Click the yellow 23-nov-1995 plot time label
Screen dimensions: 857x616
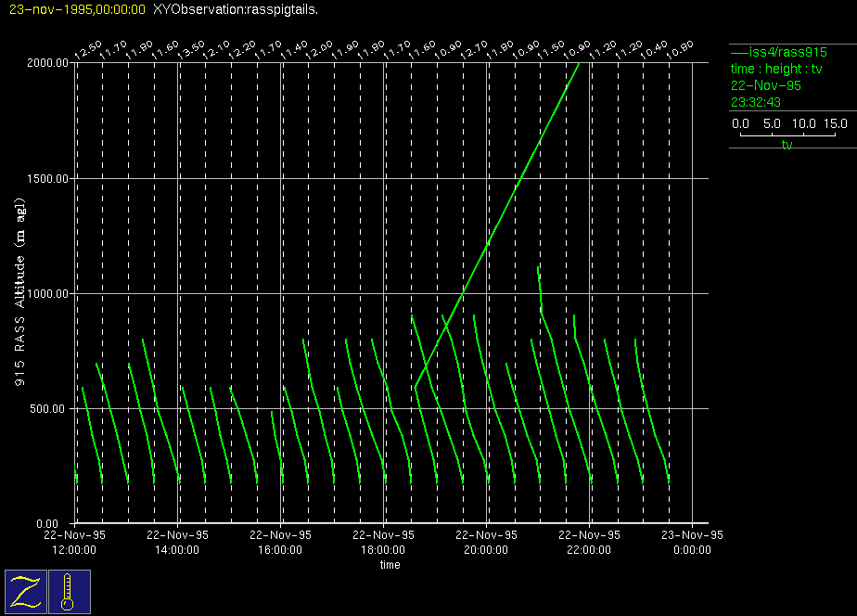[76, 9]
